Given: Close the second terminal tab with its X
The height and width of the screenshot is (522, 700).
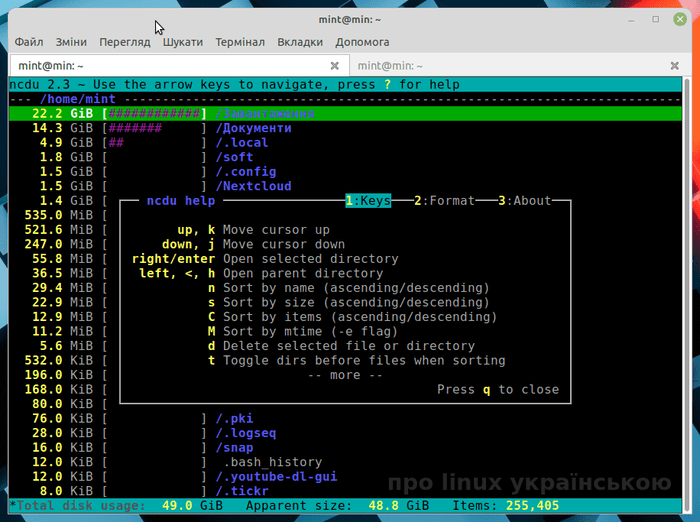Looking at the screenshot, I should coord(675,66).
